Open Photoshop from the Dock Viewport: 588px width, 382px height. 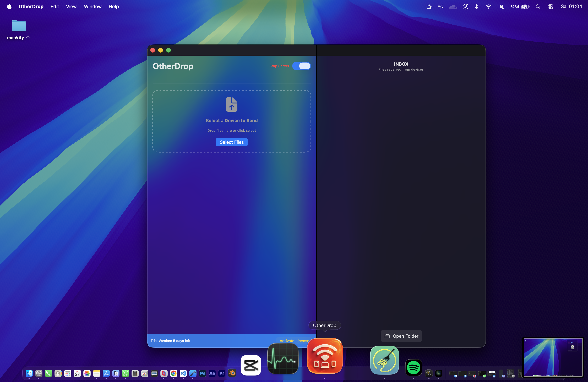pos(202,373)
